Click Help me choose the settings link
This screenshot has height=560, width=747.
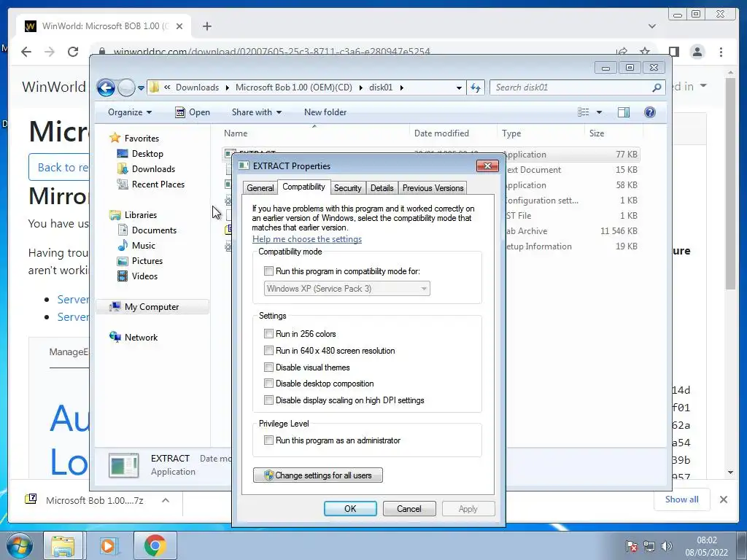307,239
